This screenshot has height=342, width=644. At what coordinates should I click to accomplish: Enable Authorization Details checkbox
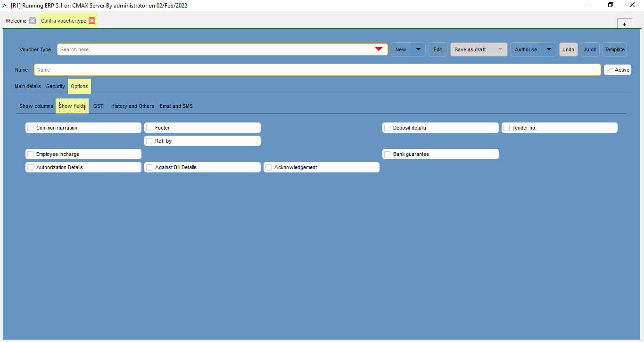[x=31, y=167]
